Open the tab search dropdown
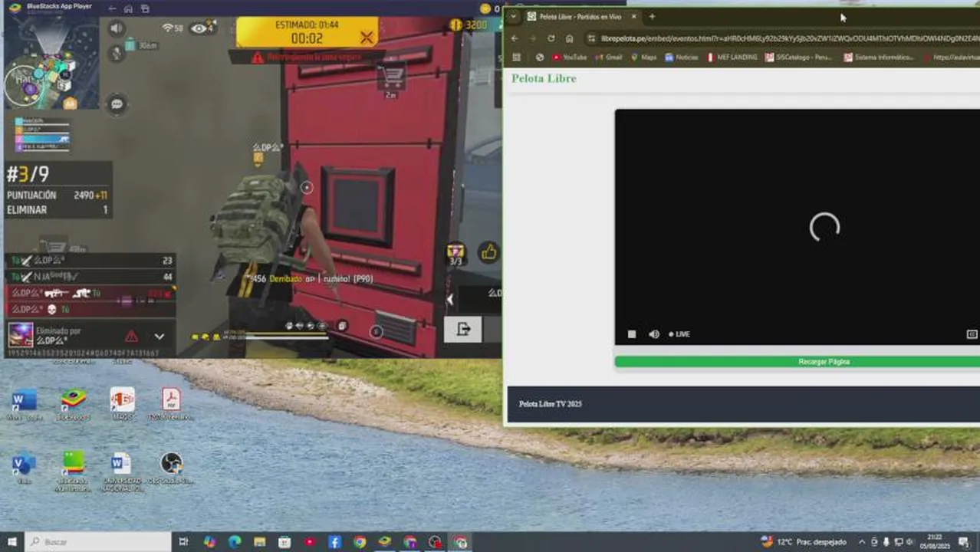This screenshot has width=980, height=552. (513, 16)
